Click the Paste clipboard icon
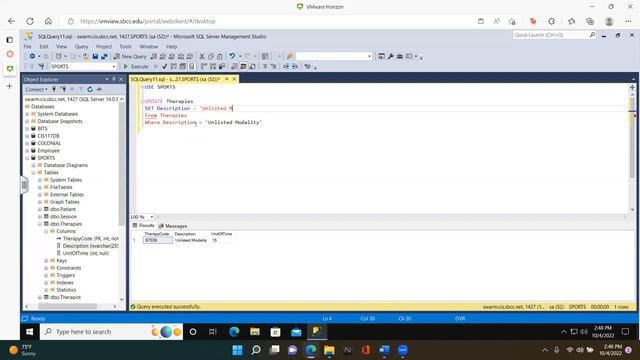Viewport: 640px width, 360px height. click(x=220, y=56)
